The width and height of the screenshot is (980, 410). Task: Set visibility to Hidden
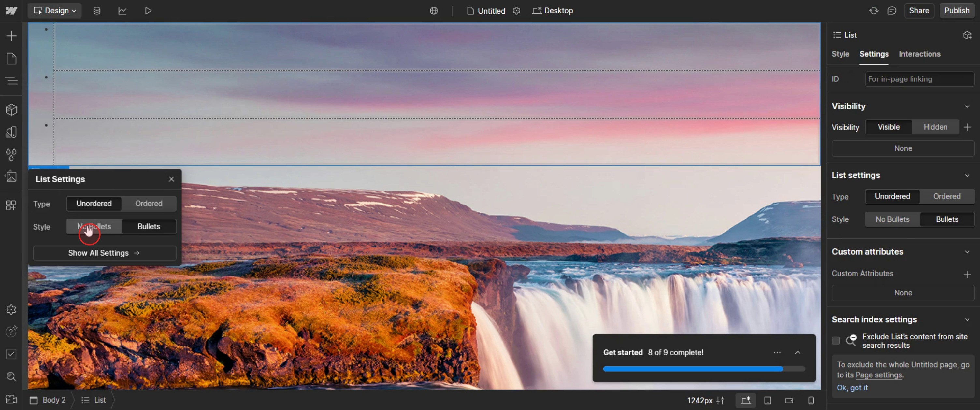tap(935, 127)
